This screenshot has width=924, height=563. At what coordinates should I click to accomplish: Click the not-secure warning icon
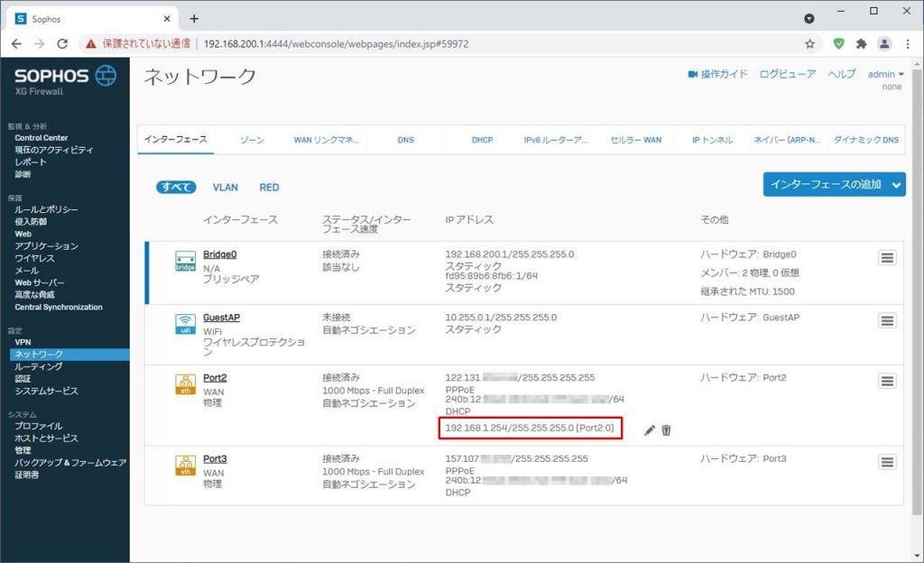(x=91, y=43)
